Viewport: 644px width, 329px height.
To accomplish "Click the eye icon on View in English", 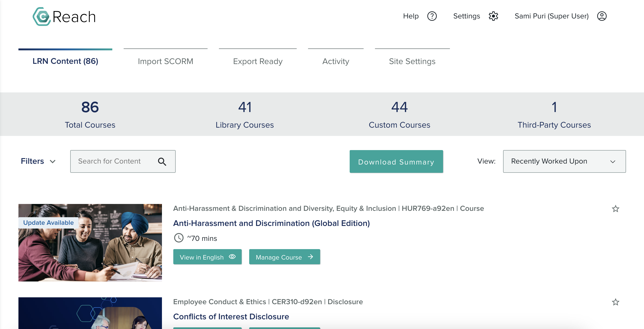I will click(232, 257).
